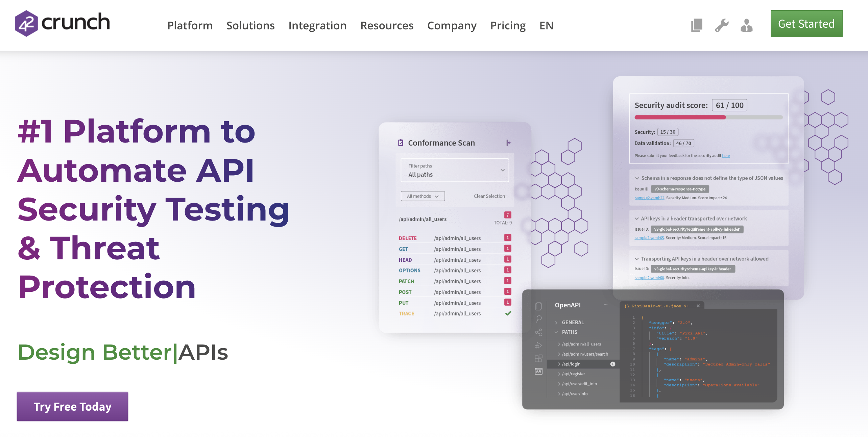The height and width of the screenshot is (437, 868).
Task: Click the 42crunch logo
Action: pyautogui.click(x=62, y=23)
